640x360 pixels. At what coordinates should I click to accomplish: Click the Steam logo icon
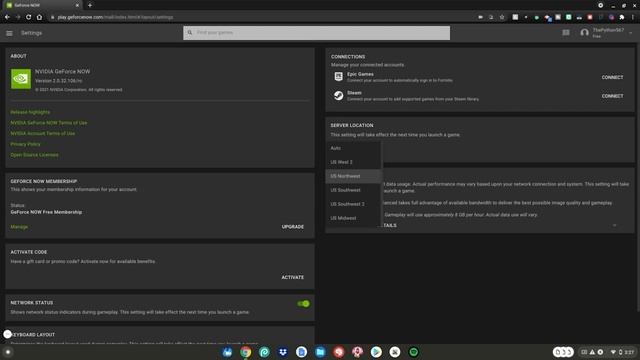[338, 96]
